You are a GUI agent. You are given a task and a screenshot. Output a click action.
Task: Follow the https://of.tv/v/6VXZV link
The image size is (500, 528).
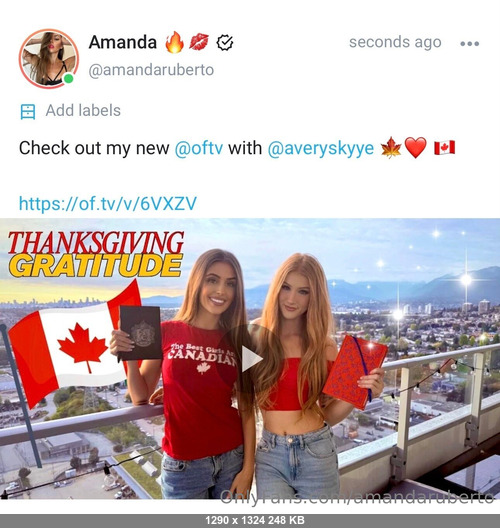(x=108, y=204)
